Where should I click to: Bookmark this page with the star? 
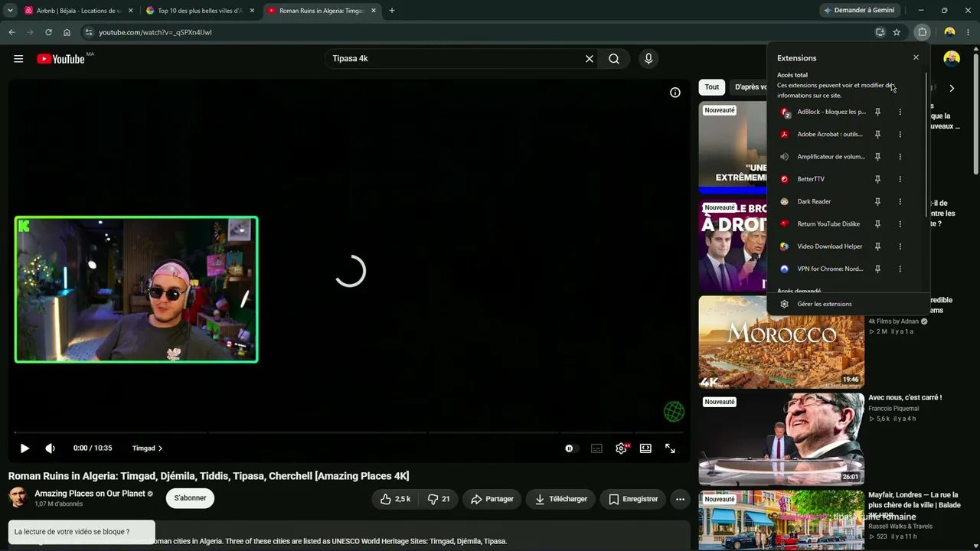(x=897, y=32)
